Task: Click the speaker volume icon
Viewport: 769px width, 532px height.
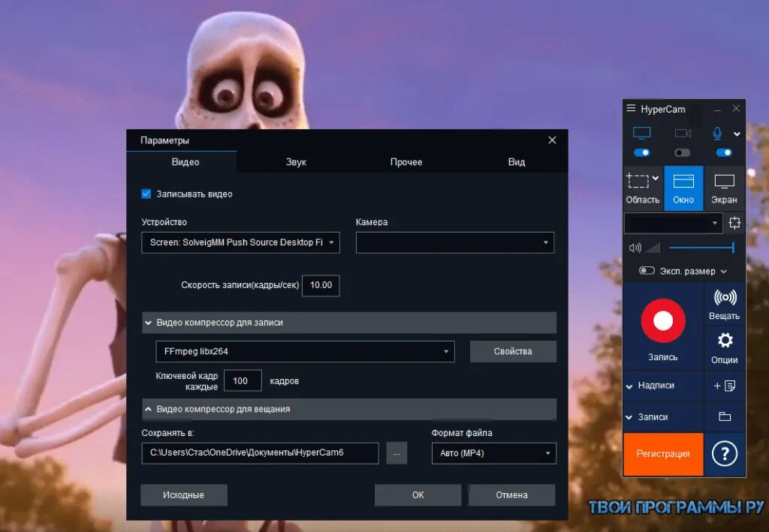Action: point(635,248)
